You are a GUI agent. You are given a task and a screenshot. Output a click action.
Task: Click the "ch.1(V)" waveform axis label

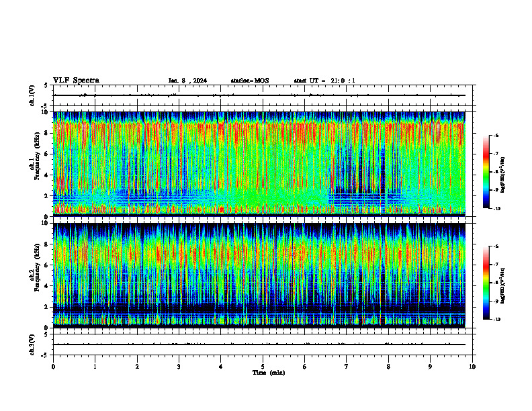pos(32,95)
